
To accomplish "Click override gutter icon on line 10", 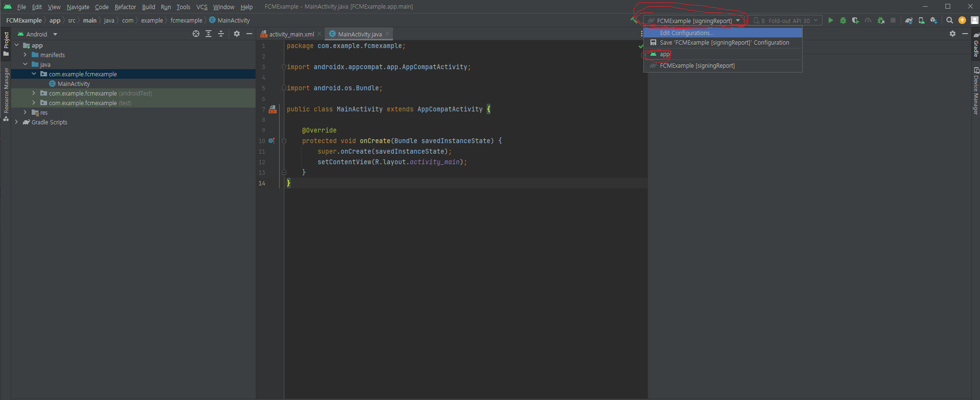I will click(271, 141).
